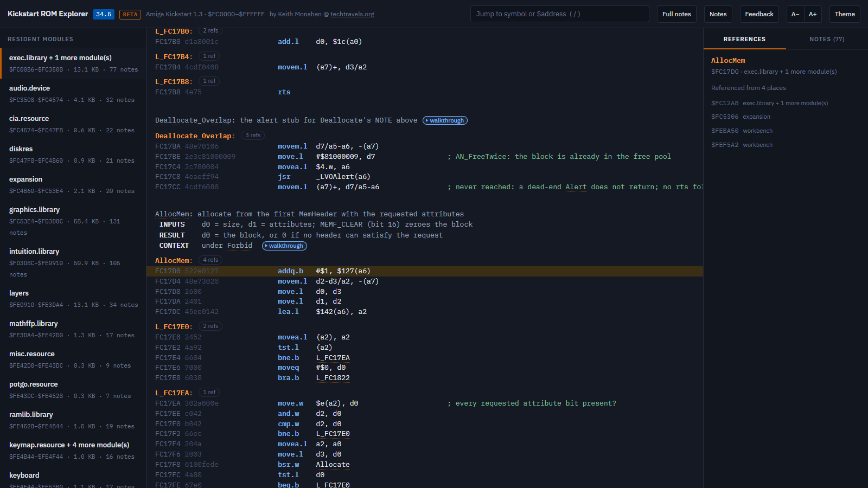Select the graphics.library module

73,221
